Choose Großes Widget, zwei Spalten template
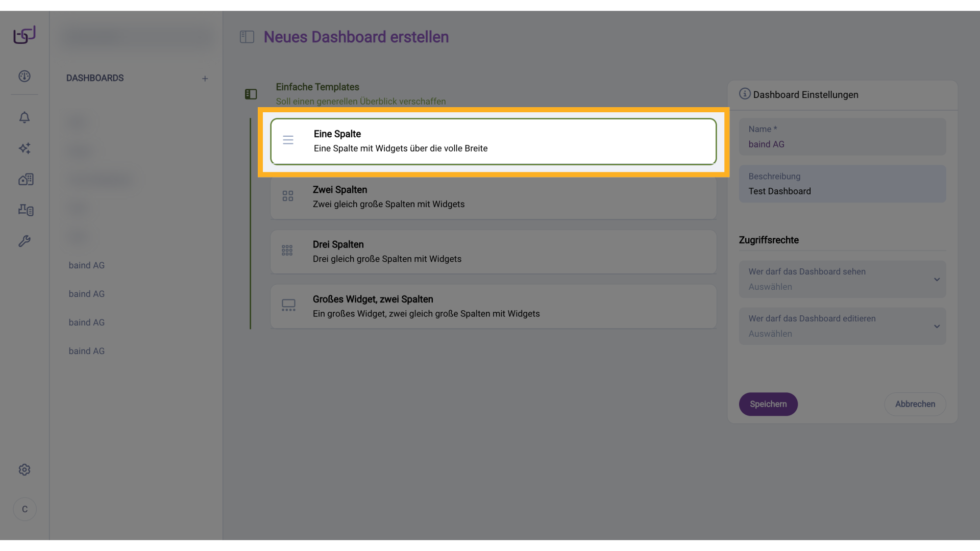The image size is (980, 551). (x=493, y=306)
